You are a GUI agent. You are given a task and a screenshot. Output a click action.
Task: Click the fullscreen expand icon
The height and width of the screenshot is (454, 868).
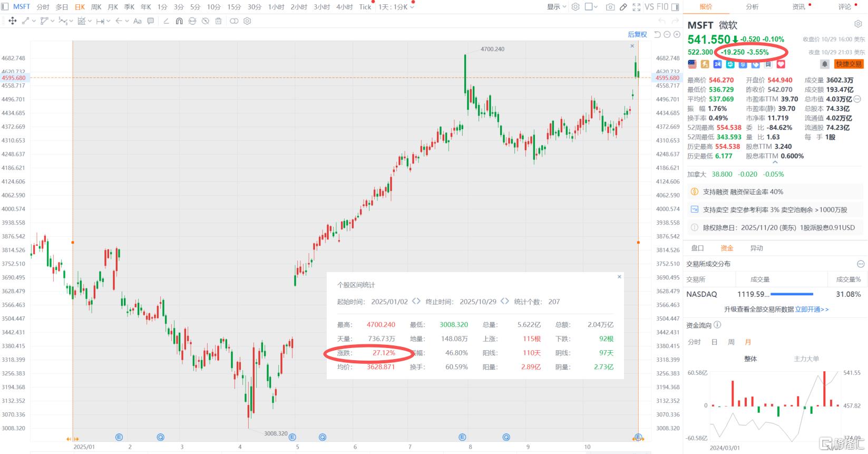coord(636,7)
